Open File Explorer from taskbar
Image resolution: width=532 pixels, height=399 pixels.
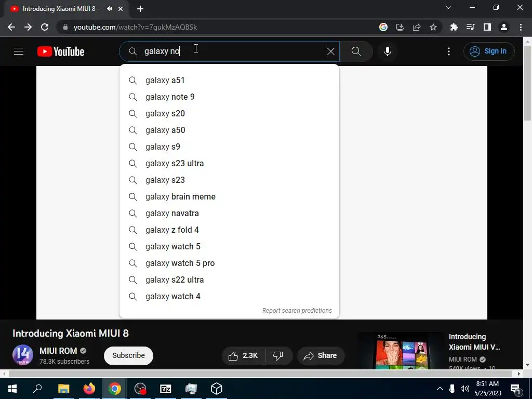pos(63,389)
